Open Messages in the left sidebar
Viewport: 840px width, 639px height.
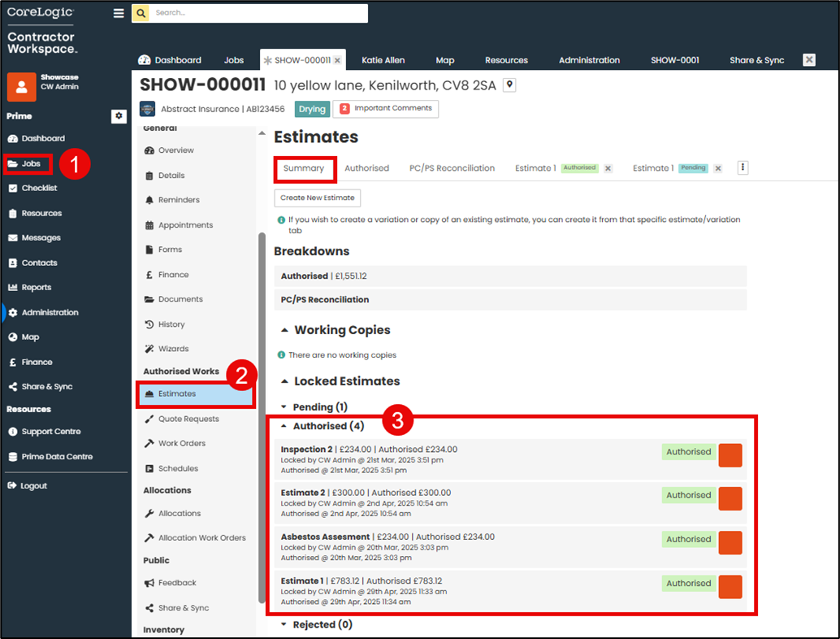(x=34, y=238)
